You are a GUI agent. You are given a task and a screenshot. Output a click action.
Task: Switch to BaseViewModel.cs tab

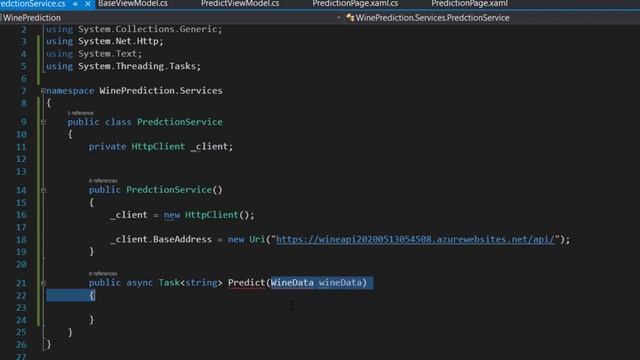pyautogui.click(x=133, y=3)
